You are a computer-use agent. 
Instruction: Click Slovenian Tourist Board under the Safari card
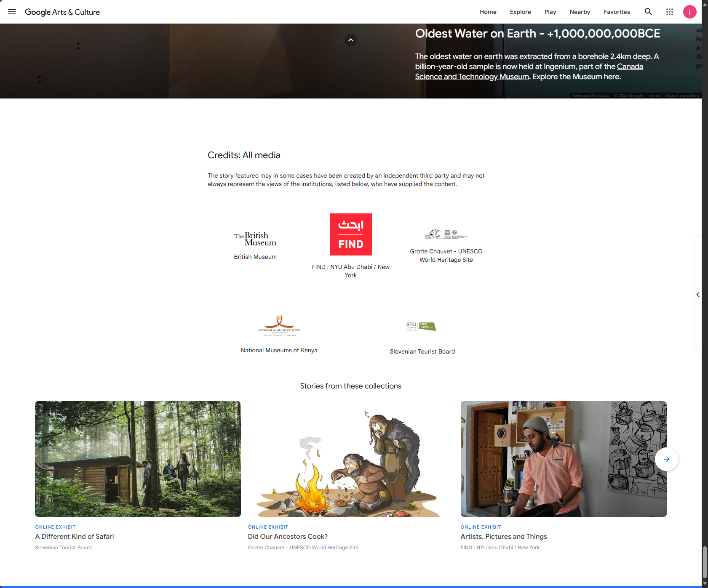[x=63, y=548]
